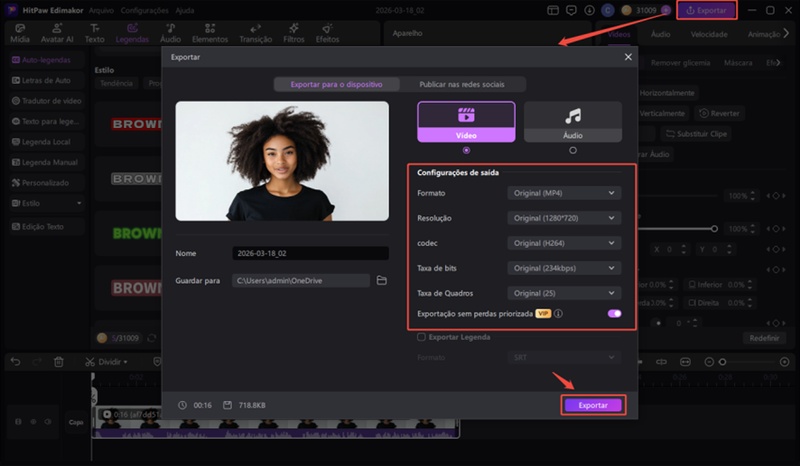This screenshot has height=466, width=800.
Task: Zoom out timeline with minus icon
Action: coord(709,362)
